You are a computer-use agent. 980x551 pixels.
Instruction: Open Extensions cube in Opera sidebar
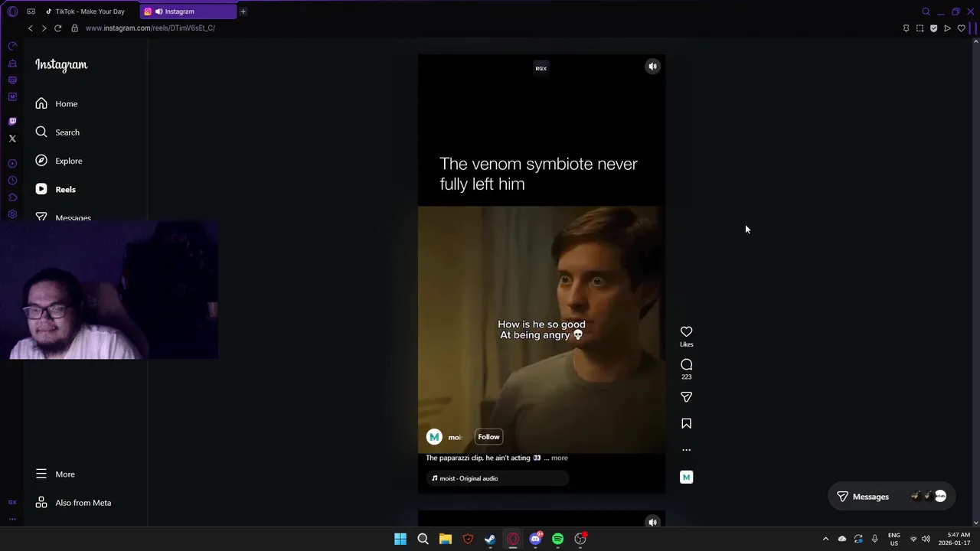click(x=12, y=197)
